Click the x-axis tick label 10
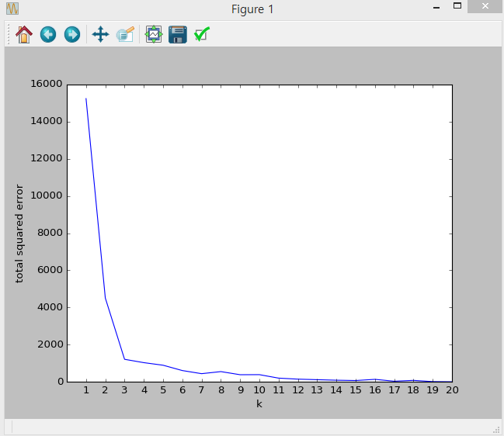The width and height of the screenshot is (504, 436). point(259,390)
